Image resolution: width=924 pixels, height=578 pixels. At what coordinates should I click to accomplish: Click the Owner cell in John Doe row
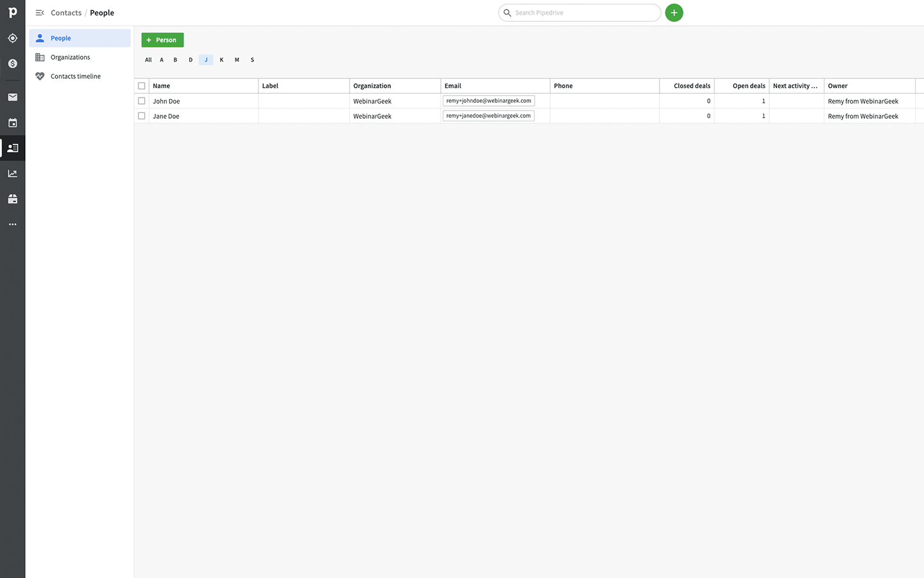869,101
